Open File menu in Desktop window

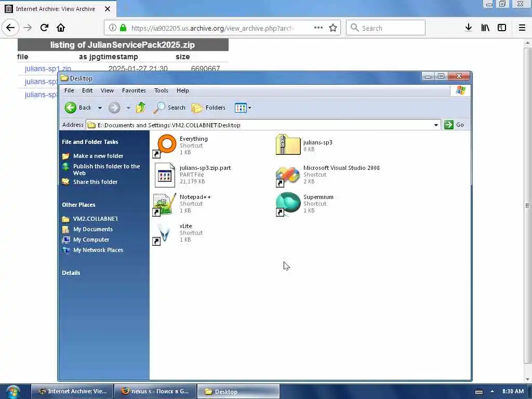(x=69, y=90)
